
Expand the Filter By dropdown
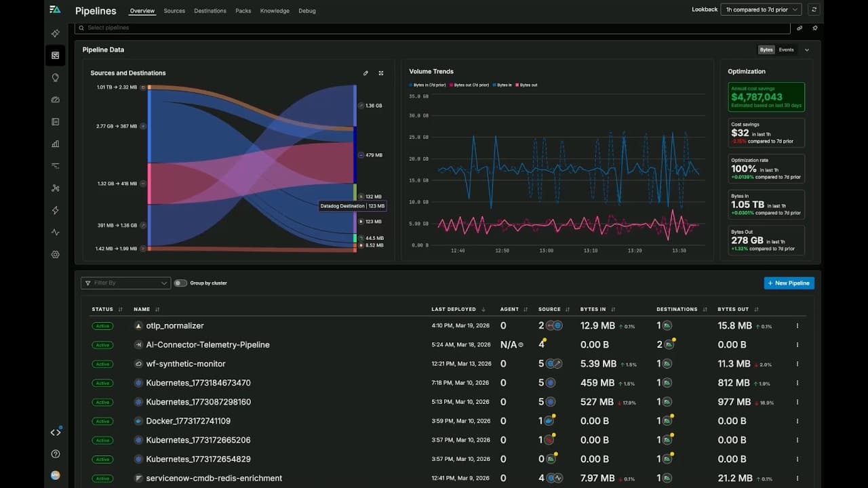click(x=125, y=283)
